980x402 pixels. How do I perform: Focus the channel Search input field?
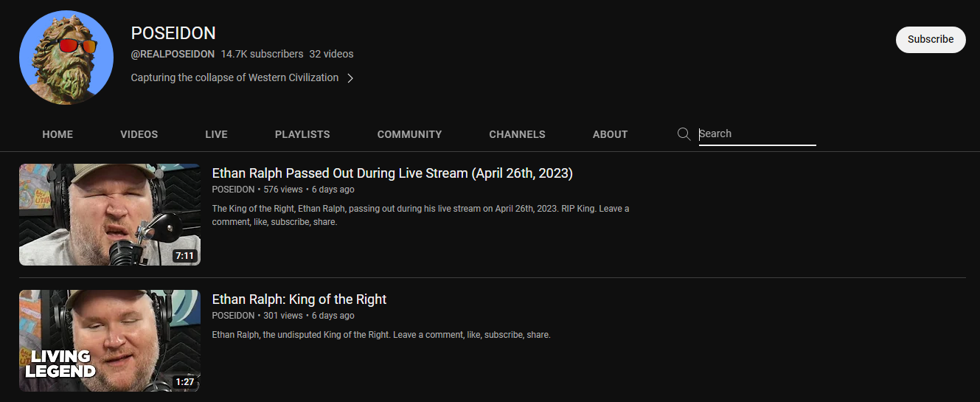(757, 134)
